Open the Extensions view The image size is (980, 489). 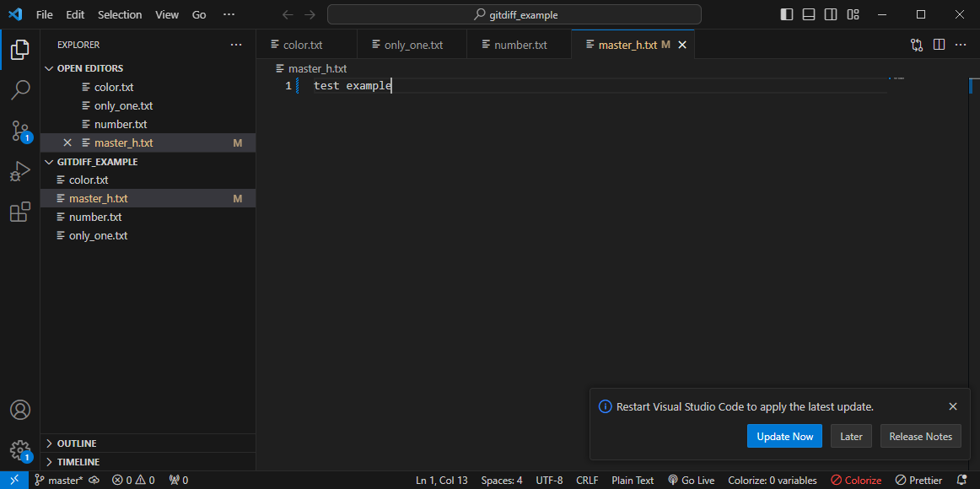click(x=20, y=212)
